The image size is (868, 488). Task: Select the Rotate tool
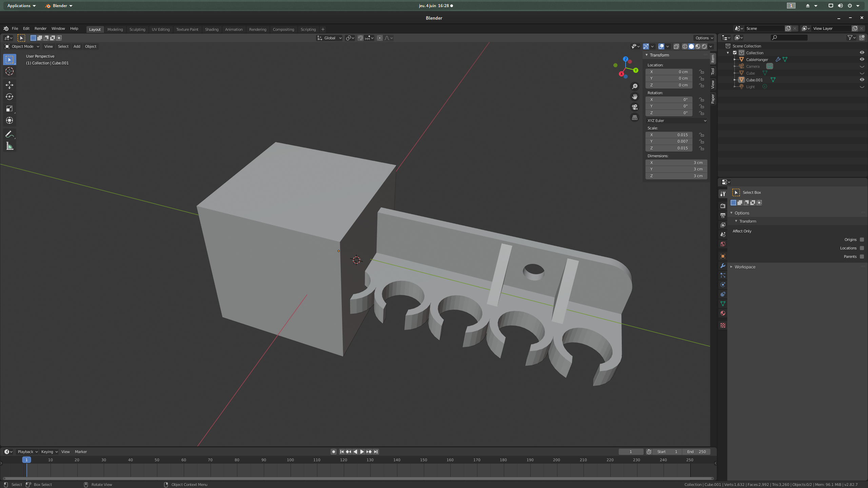(9, 97)
